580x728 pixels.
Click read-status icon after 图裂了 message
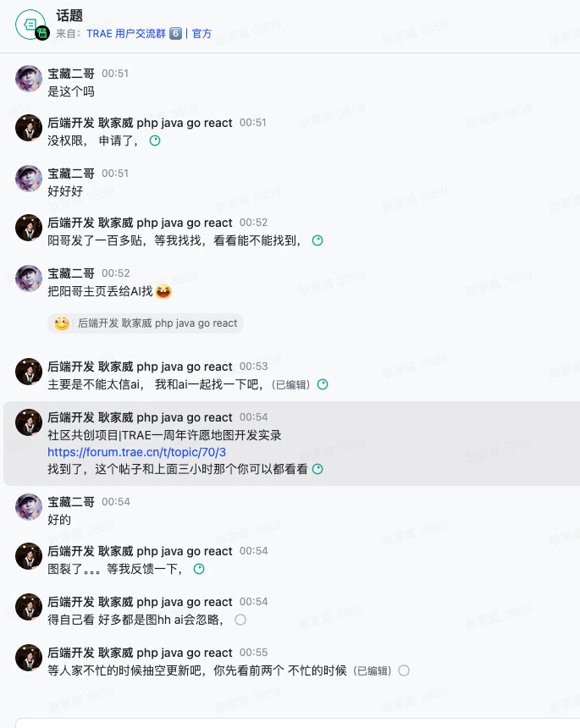(199, 569)
